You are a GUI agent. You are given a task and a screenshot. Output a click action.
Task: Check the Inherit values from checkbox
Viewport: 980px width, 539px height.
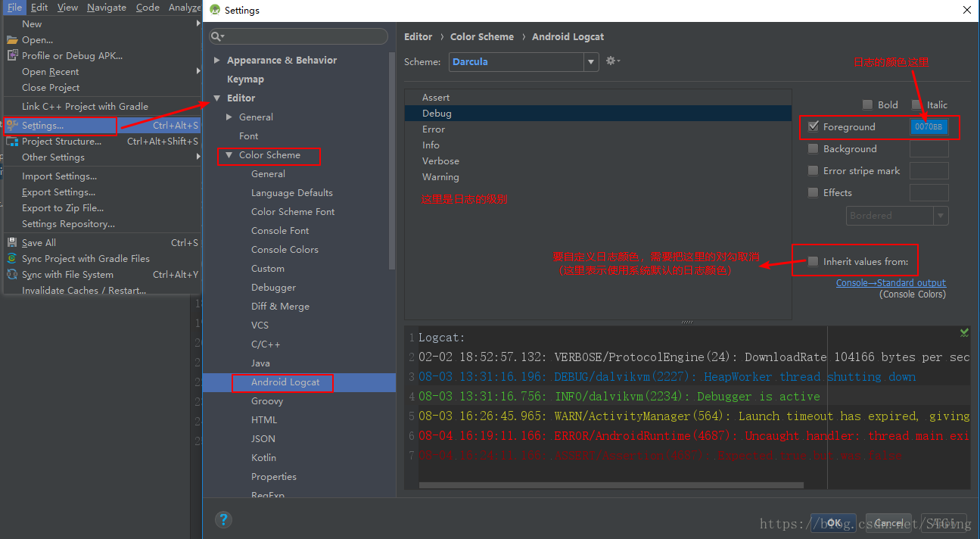coord(814,262)
